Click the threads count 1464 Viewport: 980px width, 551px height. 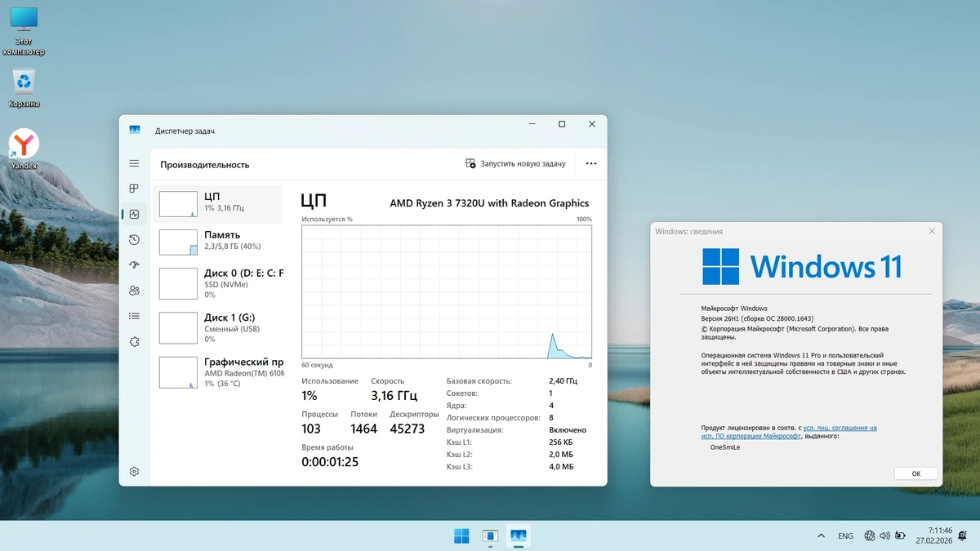pos(364,429)
